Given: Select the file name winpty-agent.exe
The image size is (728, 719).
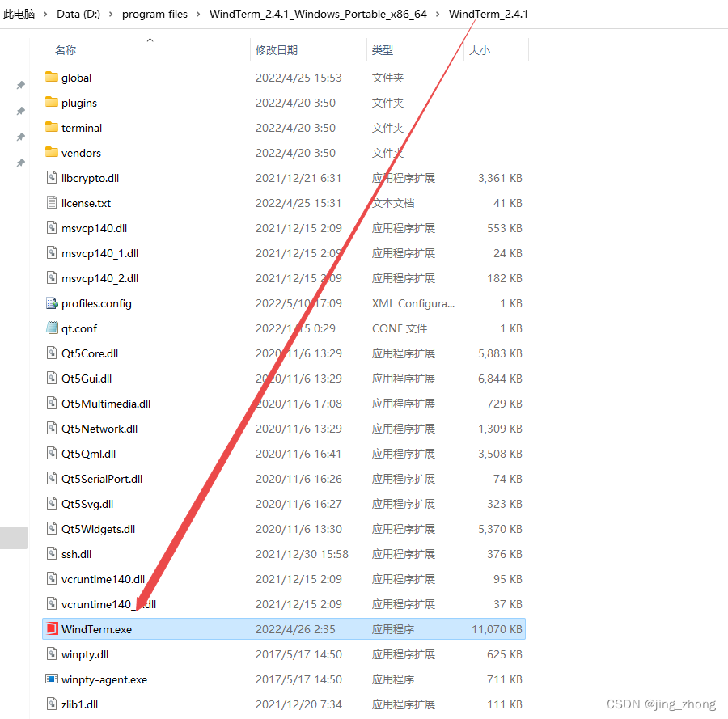Looking at the screenshot, I should 104,679.
